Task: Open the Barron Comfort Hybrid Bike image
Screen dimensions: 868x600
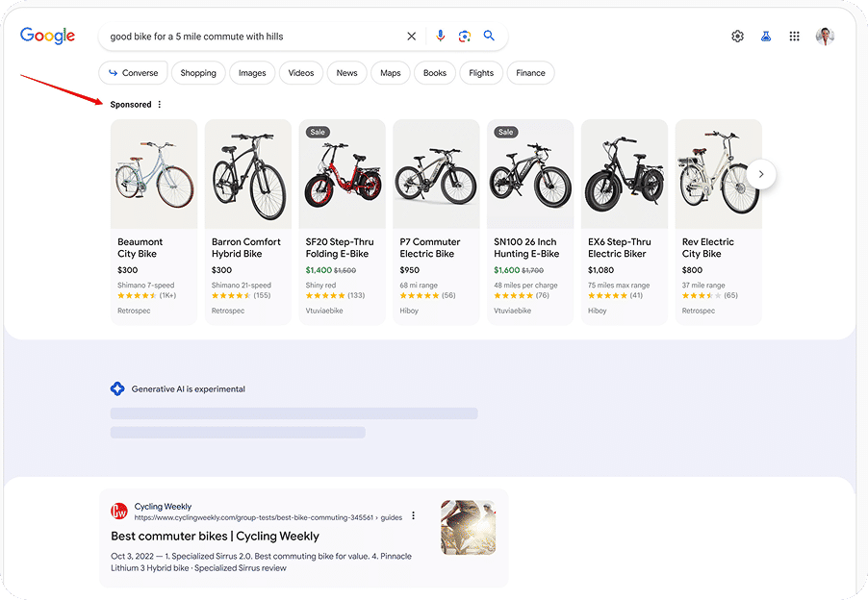Action: [248, 174]
